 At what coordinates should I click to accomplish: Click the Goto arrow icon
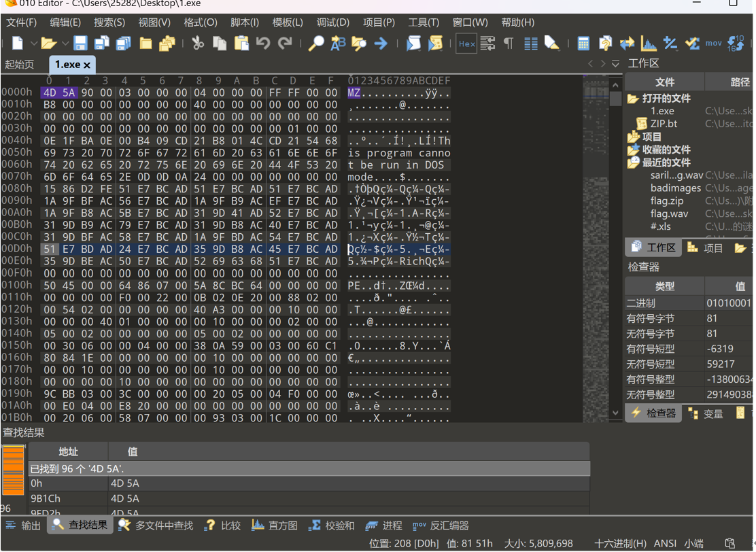[x=381, y=44]
